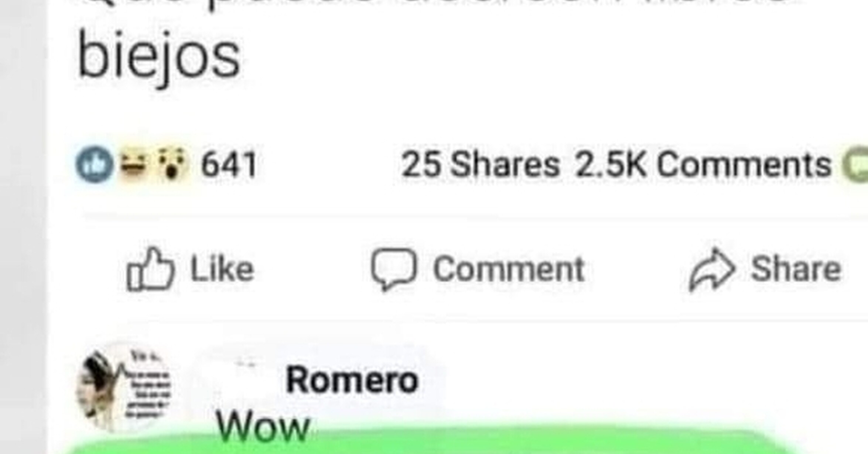The width and height of the screenshot is (868, 454).
Task: Click the Wow comment text
Action: click(x=263, y=427)
